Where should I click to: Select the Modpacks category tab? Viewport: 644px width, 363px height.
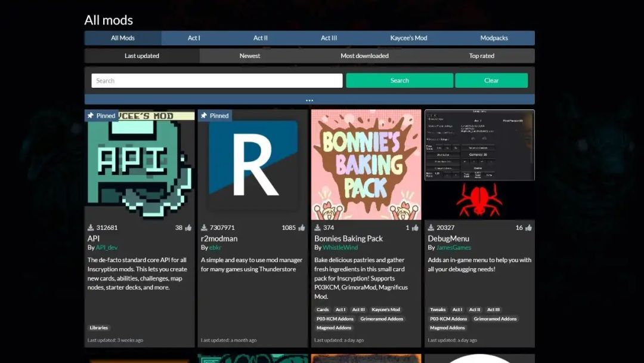point(494,38)
